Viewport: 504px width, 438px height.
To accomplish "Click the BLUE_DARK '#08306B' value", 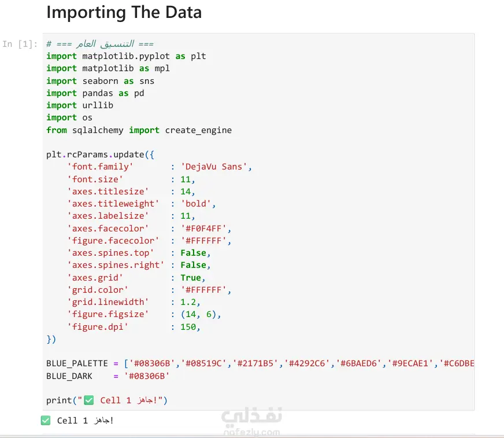I will pos(146,376).
